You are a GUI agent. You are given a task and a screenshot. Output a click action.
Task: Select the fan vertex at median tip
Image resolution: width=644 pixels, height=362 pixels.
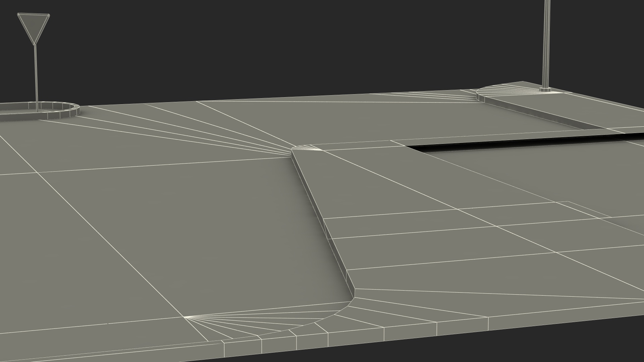pyautogui.click(x=323, y=150)
